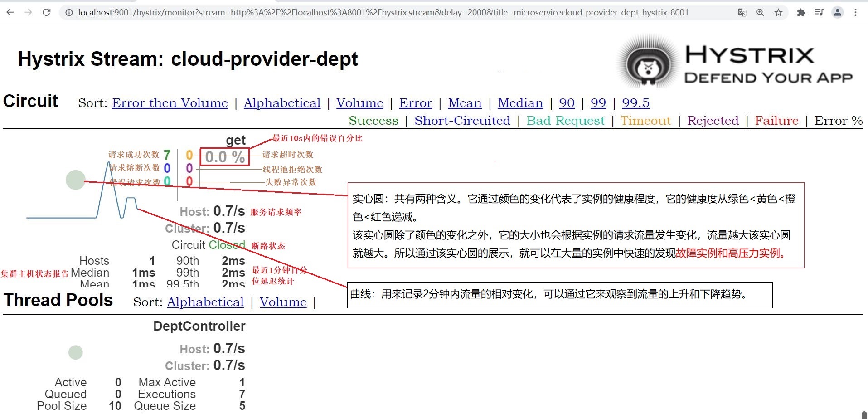Click the 0.0 % error percentage
Viewport: 868px width, 419px height.
pos(225,157)
